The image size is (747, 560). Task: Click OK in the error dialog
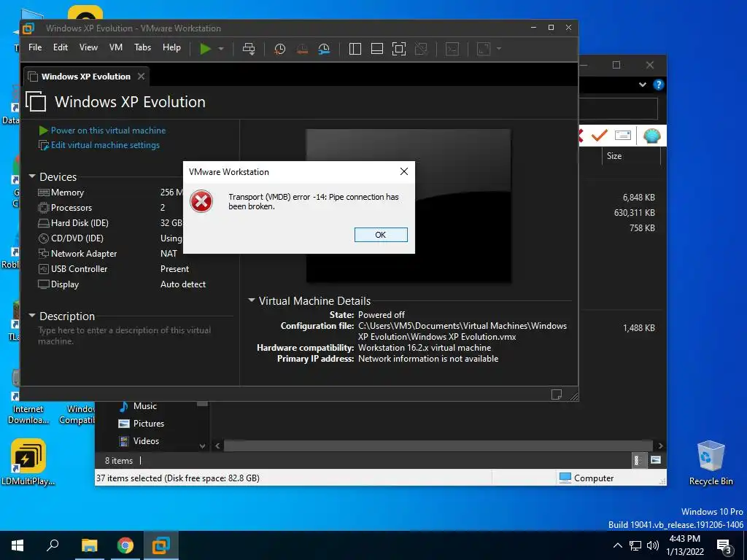[x=381, y=235]
